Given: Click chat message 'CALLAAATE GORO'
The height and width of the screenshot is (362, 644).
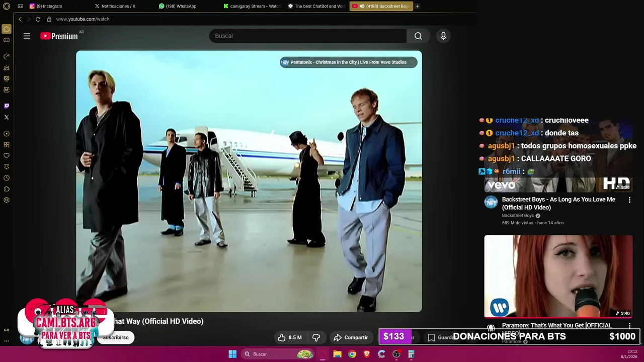Looking at the screenshot, I should tap(556, 158).
